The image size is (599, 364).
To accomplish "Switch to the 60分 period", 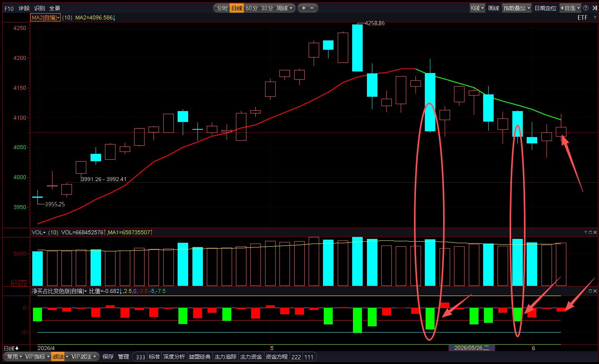I will click(x=251, y=8).
